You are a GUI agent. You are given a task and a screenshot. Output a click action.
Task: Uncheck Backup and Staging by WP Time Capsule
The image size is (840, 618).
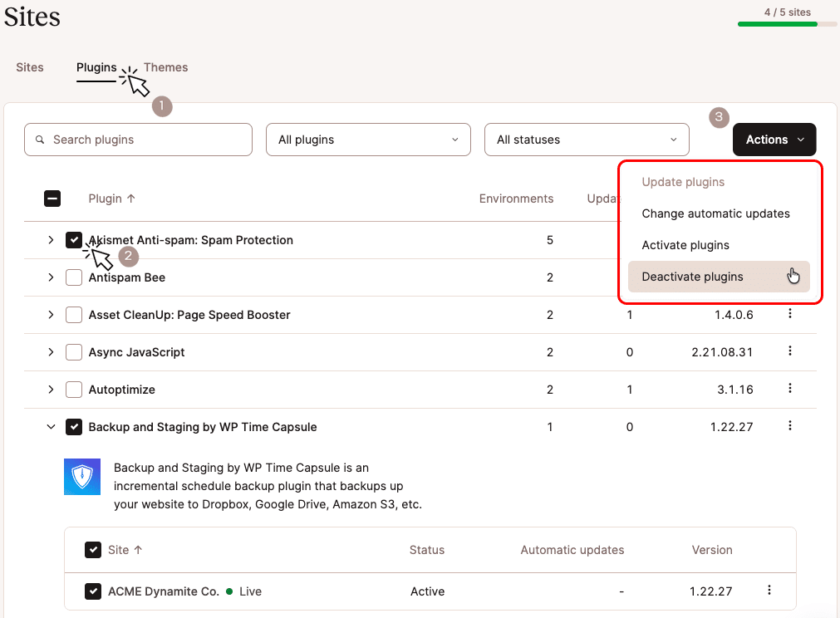[x=73, y=427]
